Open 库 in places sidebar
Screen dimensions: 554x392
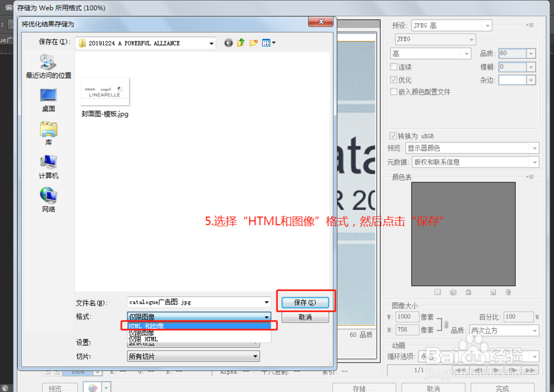[48, 133]
